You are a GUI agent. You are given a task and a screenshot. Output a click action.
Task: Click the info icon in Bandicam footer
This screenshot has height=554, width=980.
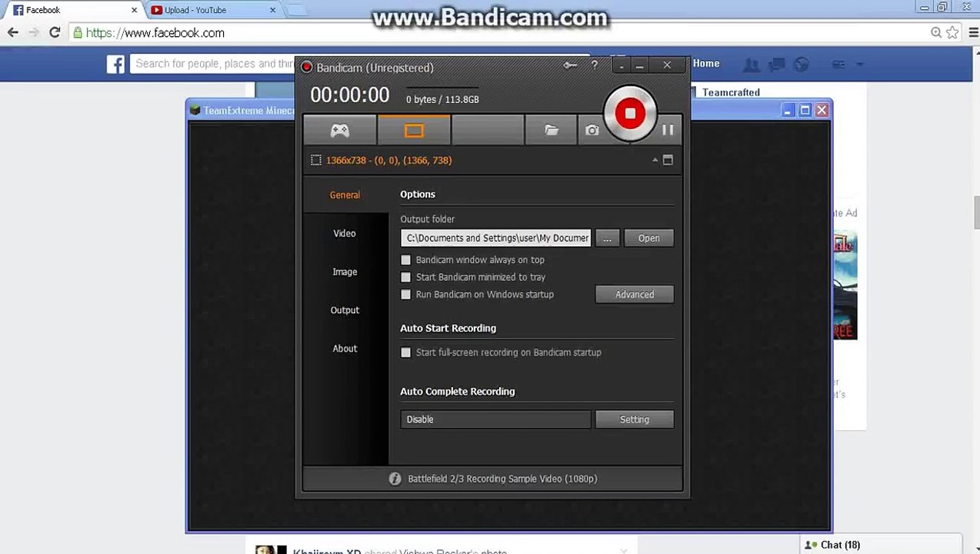tap(395, 479)
